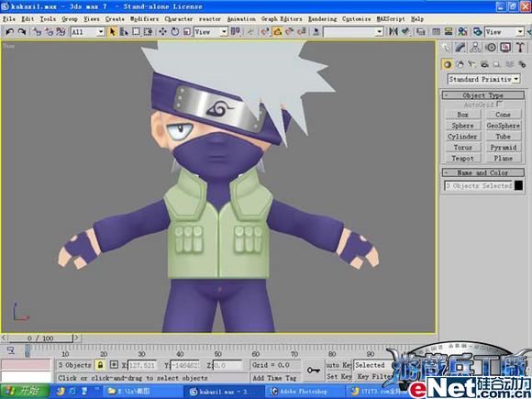Switch to the Utilities command panel
Viewport: 532px width, 399px height.
pos(520,48)
